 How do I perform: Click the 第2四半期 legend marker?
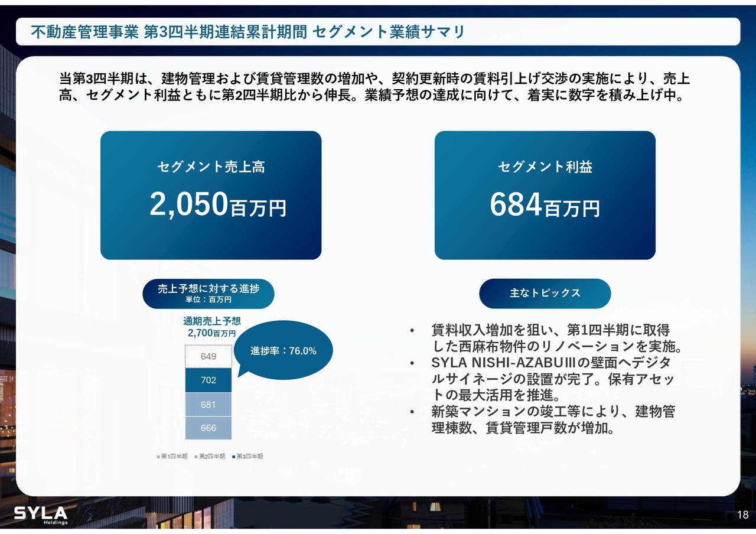coord(196,457)
